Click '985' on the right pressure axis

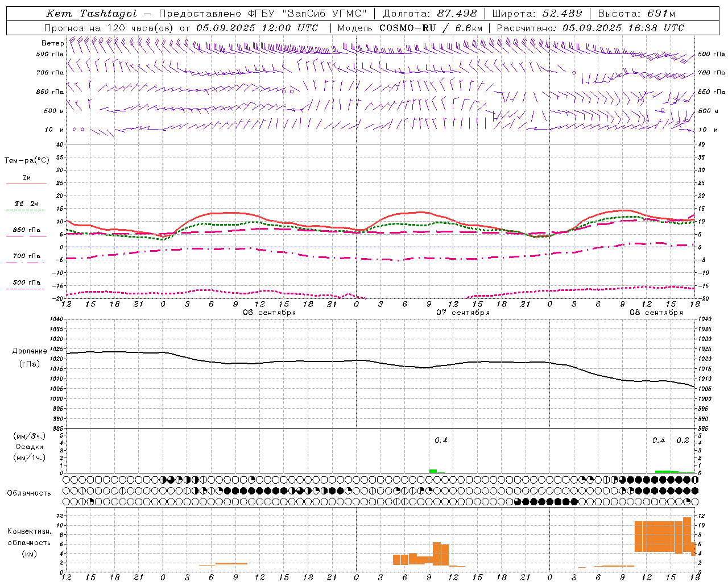[703, 429]
